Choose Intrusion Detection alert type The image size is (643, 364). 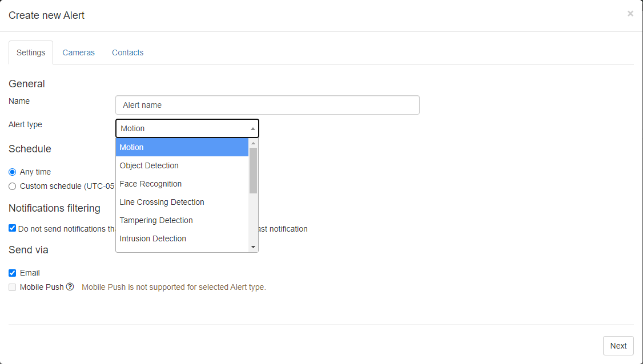182,238
